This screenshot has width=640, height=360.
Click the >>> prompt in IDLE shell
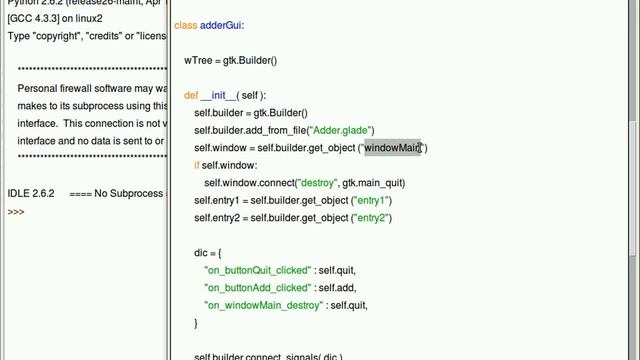16,212
